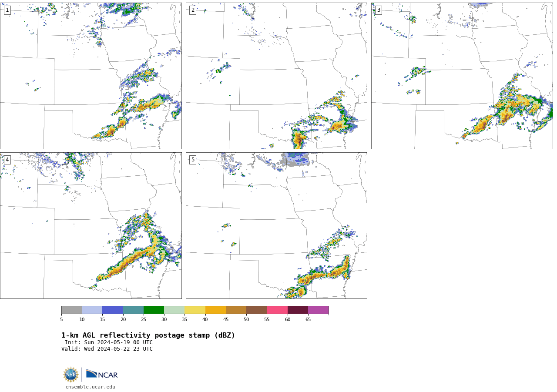Viewport: 557px width, 392px height.
Task: Click the number label 1 on the first panel
Action: 7,10
